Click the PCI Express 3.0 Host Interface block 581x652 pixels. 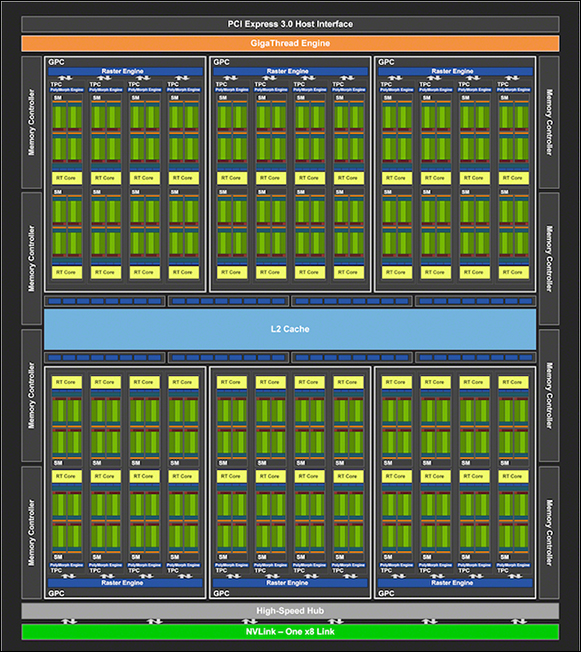coord(290,24)
